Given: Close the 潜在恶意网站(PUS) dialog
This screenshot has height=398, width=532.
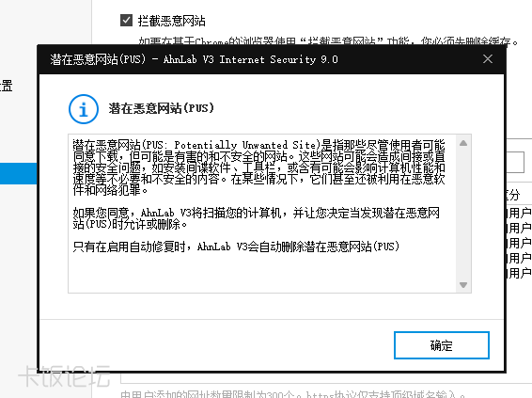Looking at the screenshot, I should 488,59.
